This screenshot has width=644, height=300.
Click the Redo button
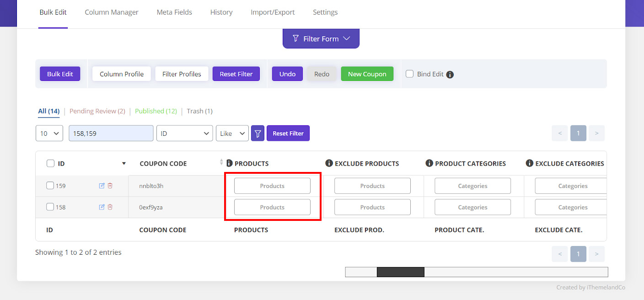[322, 74]
